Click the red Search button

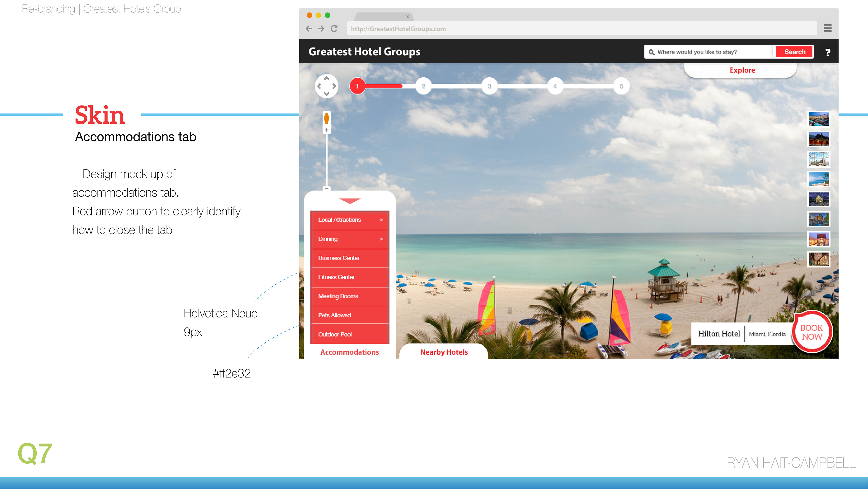(x=795, y=52)
